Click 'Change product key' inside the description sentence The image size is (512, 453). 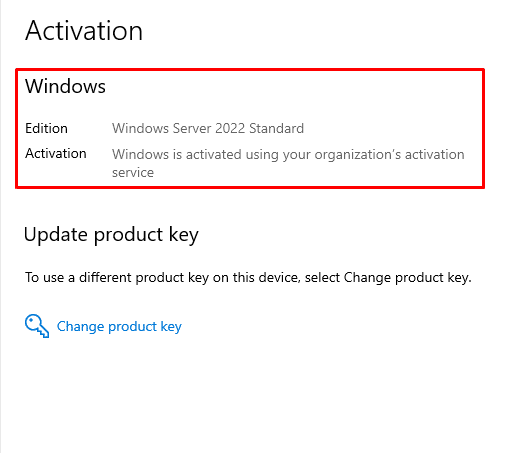pos(407,278)
